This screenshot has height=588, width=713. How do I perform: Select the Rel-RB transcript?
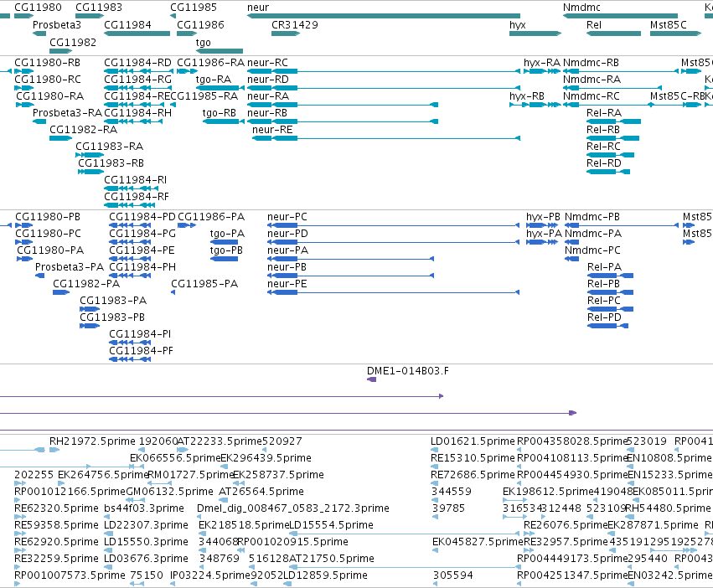tap(613, 138)
